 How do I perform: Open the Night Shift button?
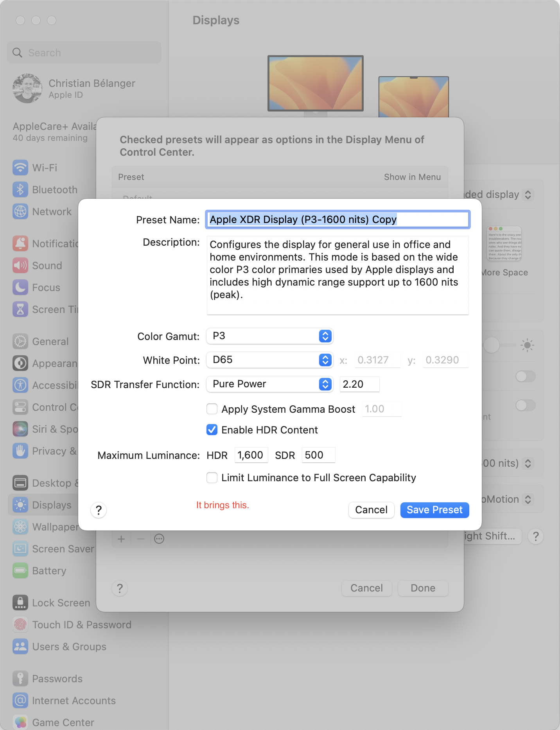[493, 536]
